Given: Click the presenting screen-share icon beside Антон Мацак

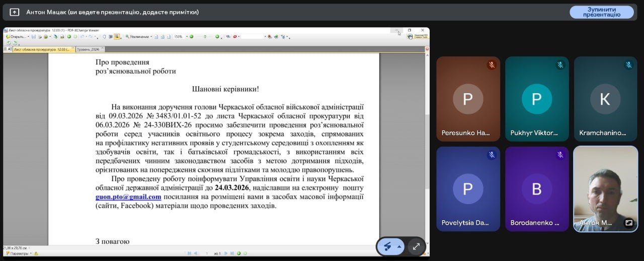Looking at the screenshot, I should (x=15, y=12).
